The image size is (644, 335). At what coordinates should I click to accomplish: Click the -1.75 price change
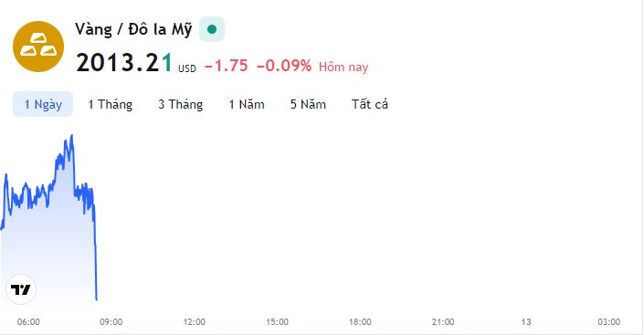pyautogui.click(x=227, y=66)
